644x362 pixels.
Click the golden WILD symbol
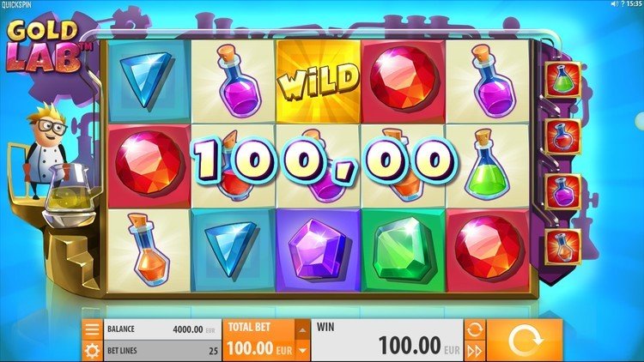(319, 81)
